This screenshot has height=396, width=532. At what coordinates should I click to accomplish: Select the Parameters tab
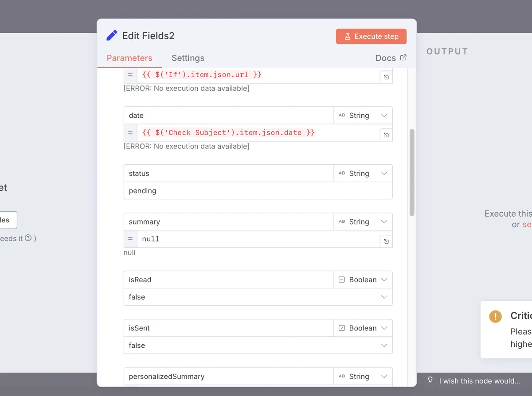point(129,58)
